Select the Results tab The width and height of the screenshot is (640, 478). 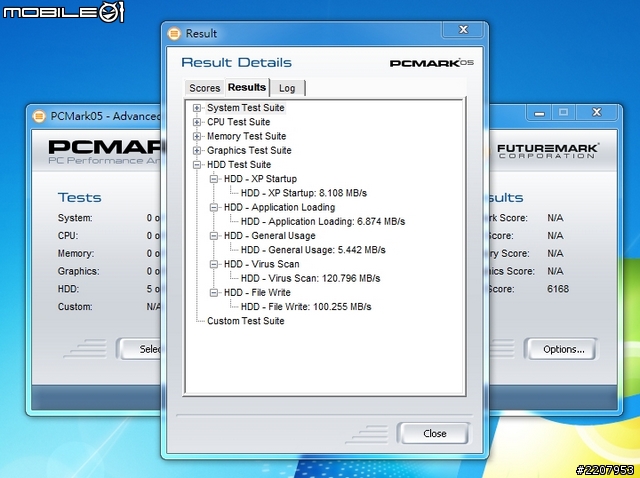coord(247,87)
